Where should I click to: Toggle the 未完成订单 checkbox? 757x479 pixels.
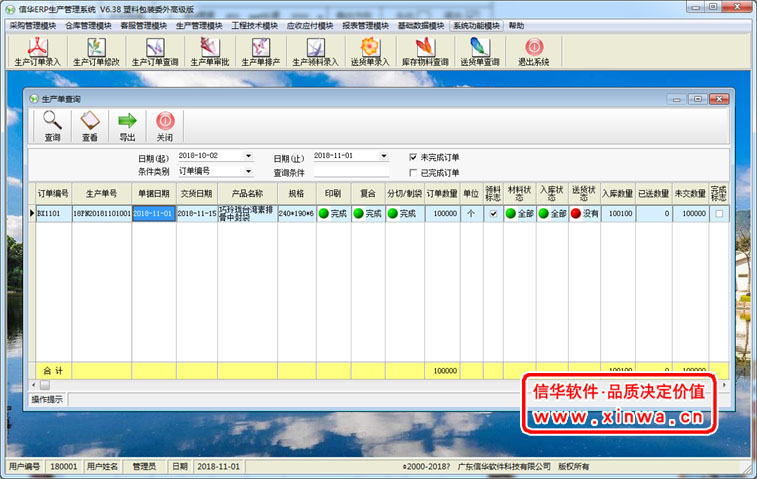point(413,157)
